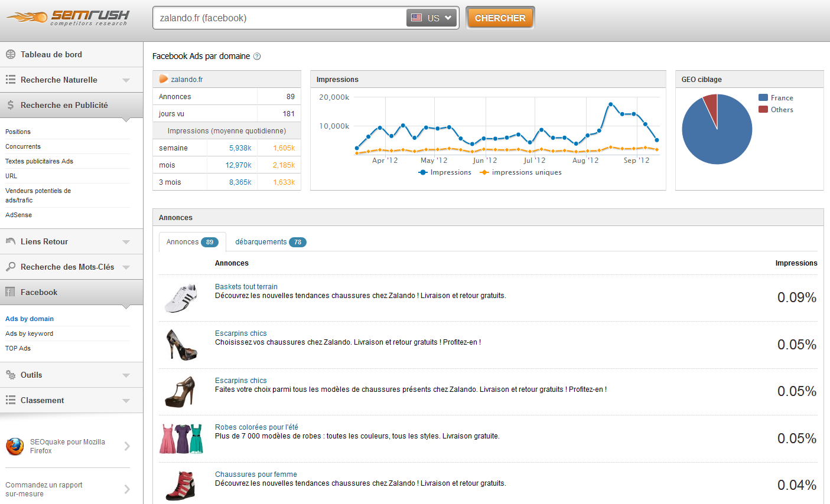Click the Recherche des Mots-Clés magnifier icon

(11, 267)
